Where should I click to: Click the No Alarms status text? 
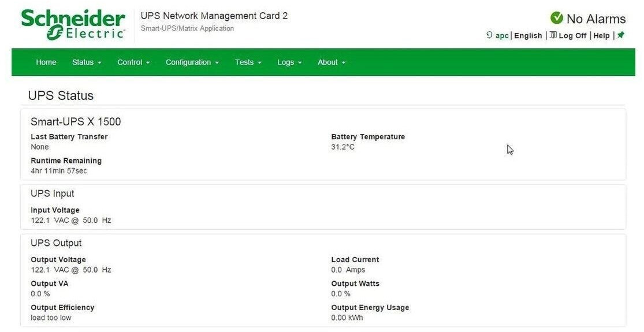point(595,19)
